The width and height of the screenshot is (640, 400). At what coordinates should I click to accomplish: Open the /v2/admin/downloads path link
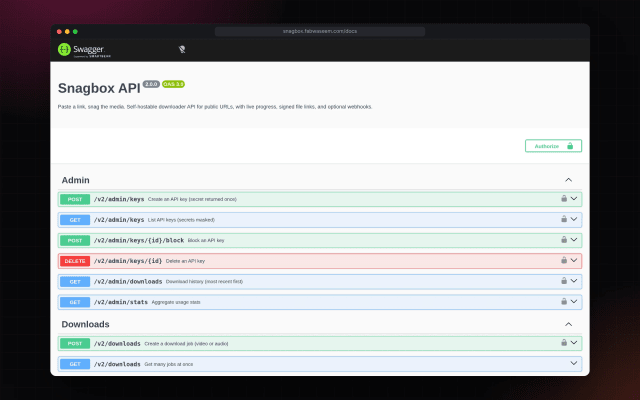[x=128, y=282]
